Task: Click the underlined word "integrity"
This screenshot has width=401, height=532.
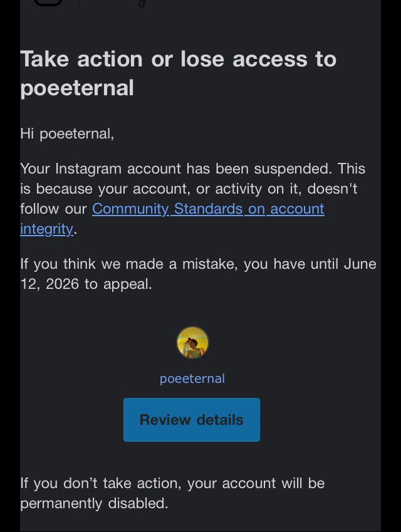Action: tap(46, 229)
